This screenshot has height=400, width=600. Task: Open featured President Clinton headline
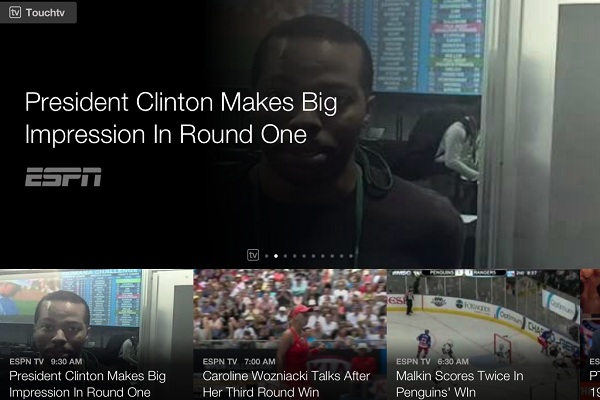[181, 118]
